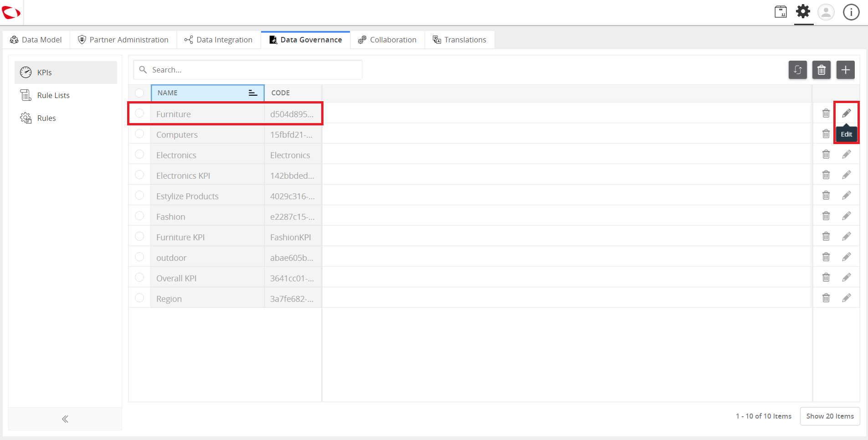Screen dimensions: 868x440
Task: Select the Region row checkbox
Action: [x=139, y=298]
